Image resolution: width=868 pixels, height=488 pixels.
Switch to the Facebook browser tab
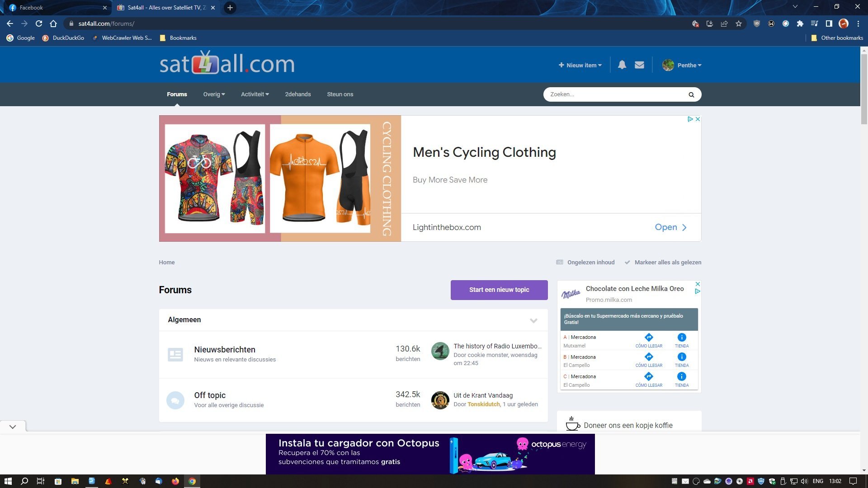click(x=57, y=8)
